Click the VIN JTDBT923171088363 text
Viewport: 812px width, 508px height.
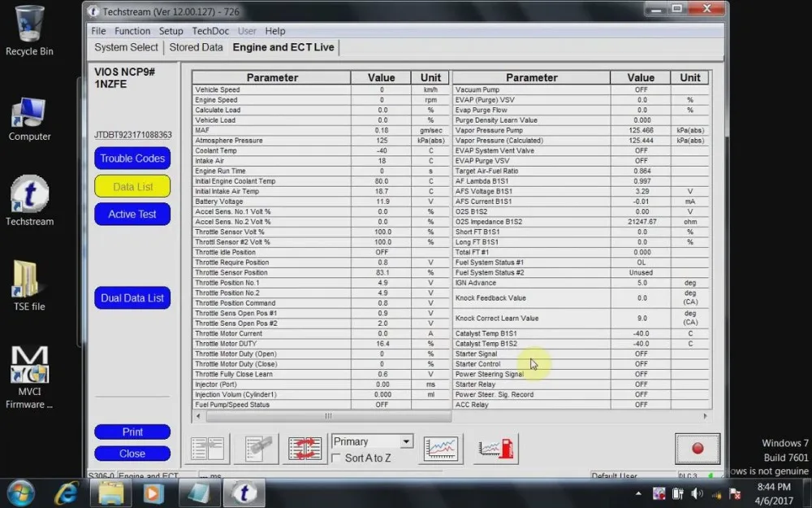click(132, 135)
